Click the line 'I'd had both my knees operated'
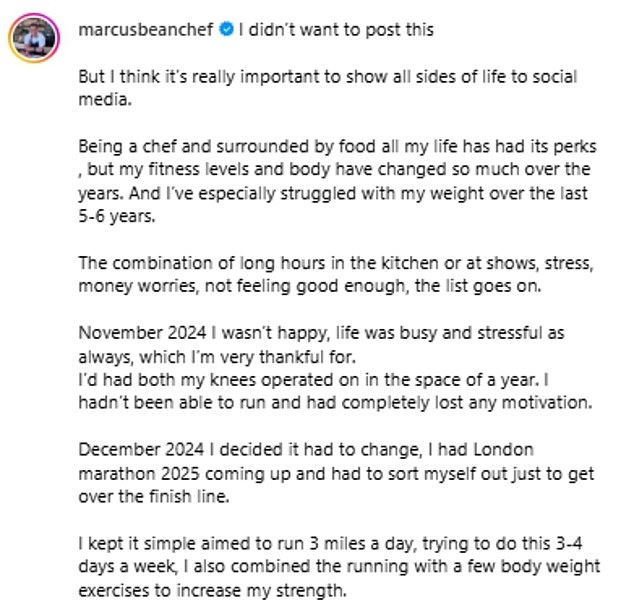The height and width of the screenshot is (616, 634). (313, 380)
